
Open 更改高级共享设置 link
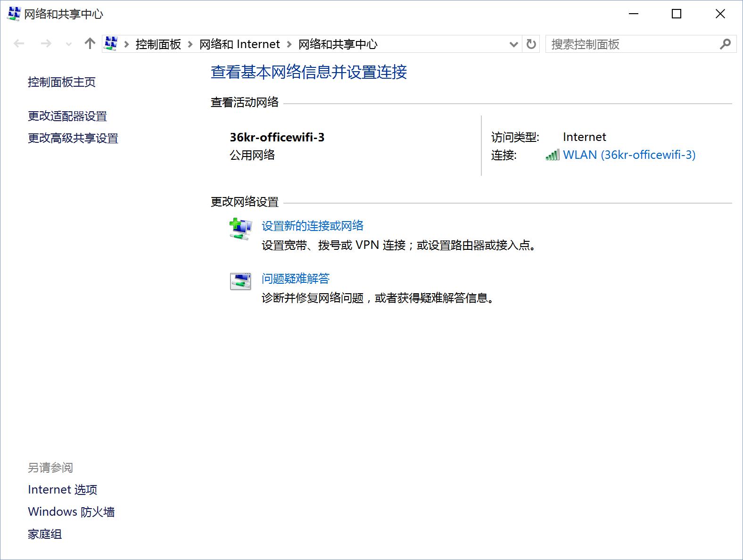pos(73,138)
